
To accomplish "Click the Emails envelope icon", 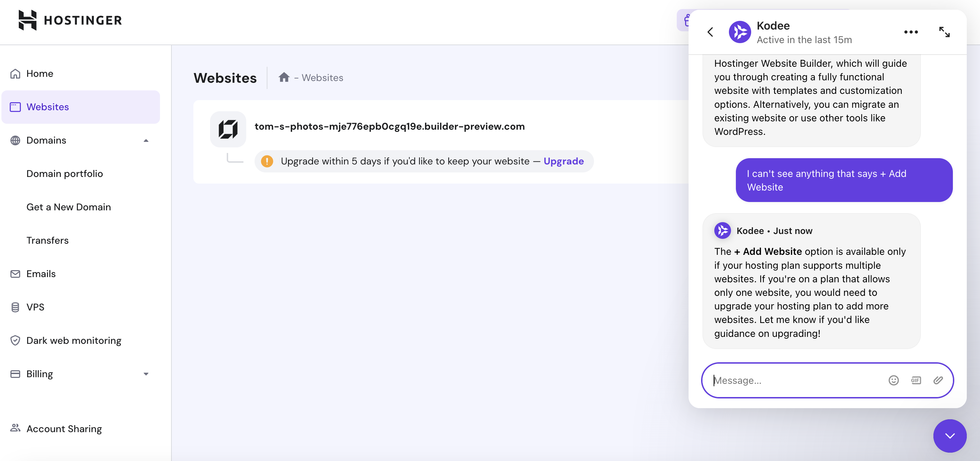I will (15, 274).
